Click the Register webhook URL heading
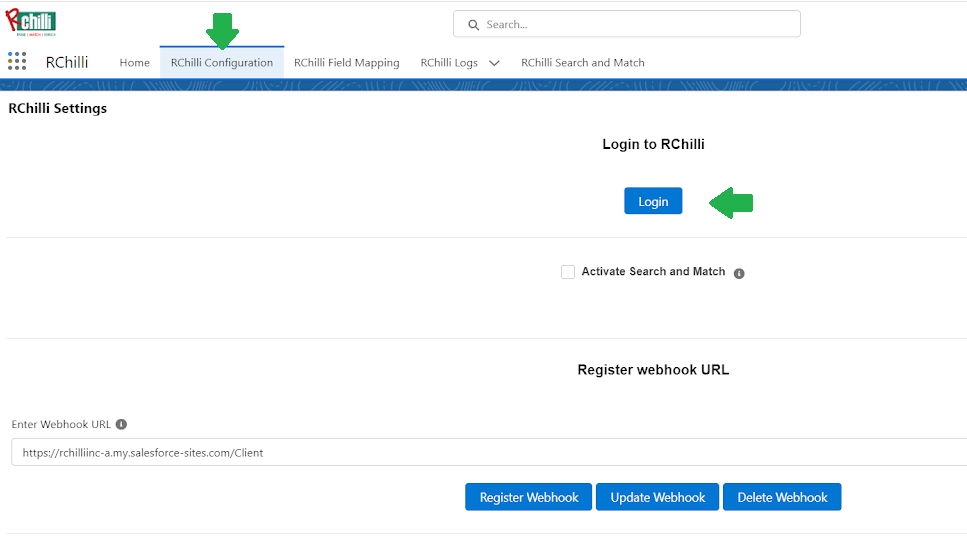 pyautogui.click(x=653, y=370)
